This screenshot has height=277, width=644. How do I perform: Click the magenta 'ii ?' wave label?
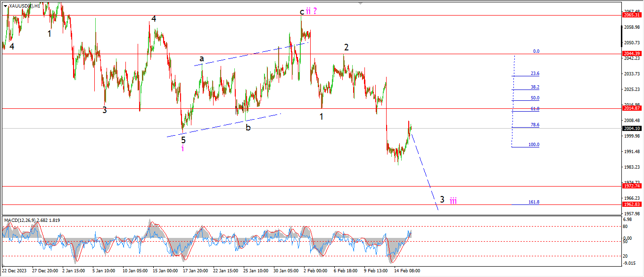pyautogui.click(x=311, y=11)
